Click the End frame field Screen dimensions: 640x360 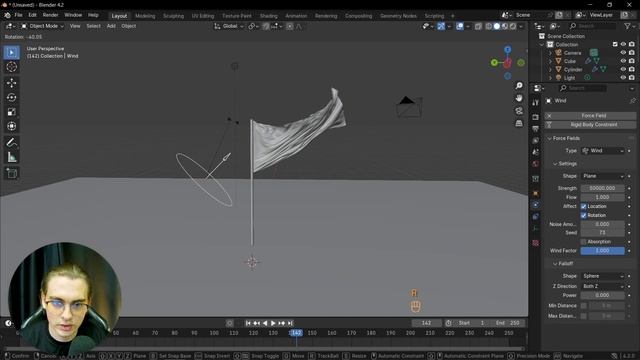click(x=508, y=323)
